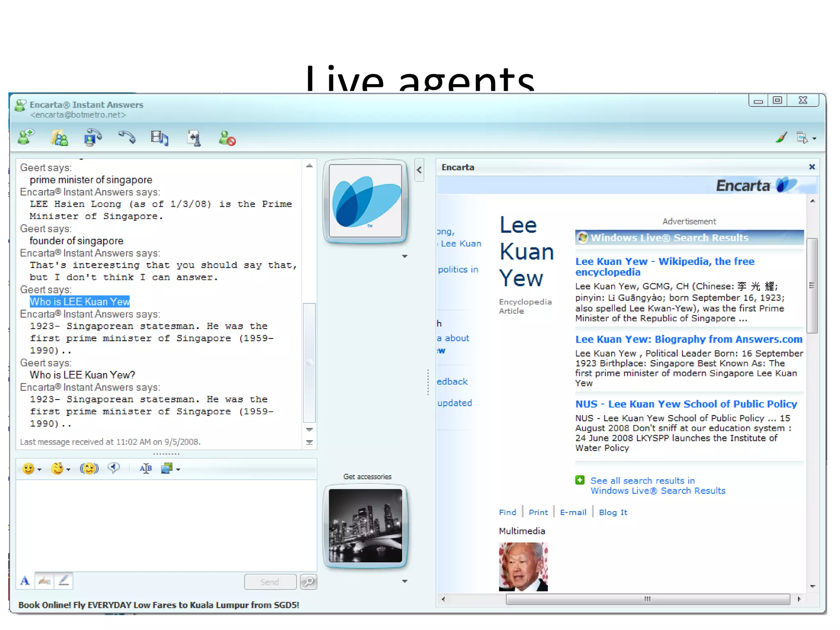
Task: Click the chat history scroll up arrow
Action: tap(310, 166)
